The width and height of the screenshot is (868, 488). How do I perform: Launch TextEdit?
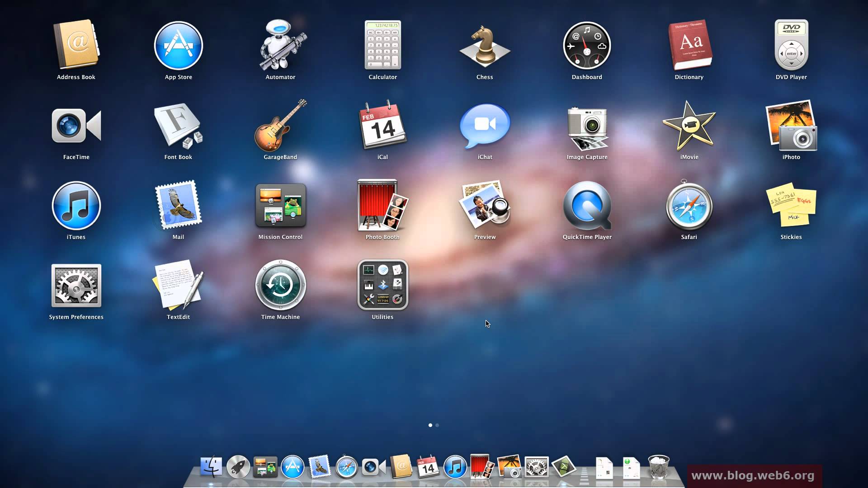pyautogui.click(x=178, y=286)
